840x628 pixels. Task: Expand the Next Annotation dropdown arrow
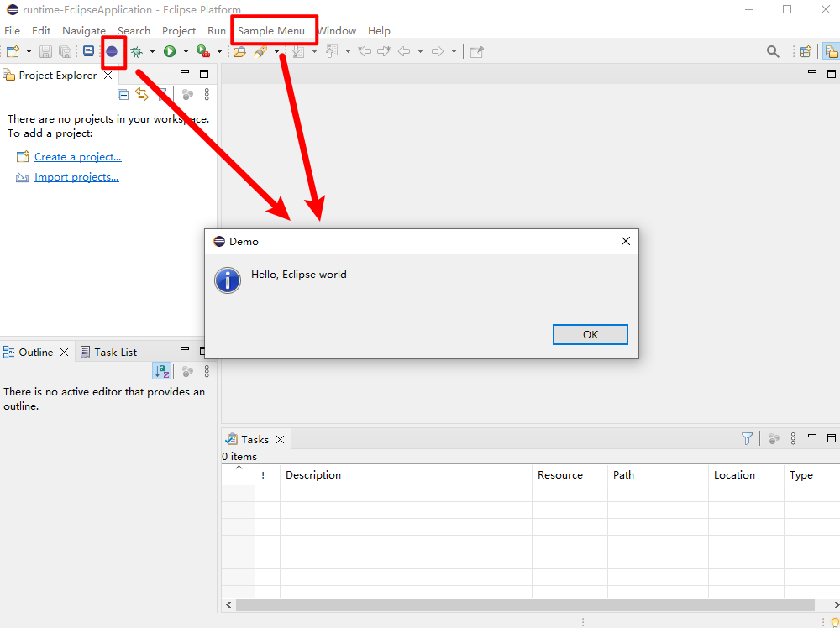[314, 51]
